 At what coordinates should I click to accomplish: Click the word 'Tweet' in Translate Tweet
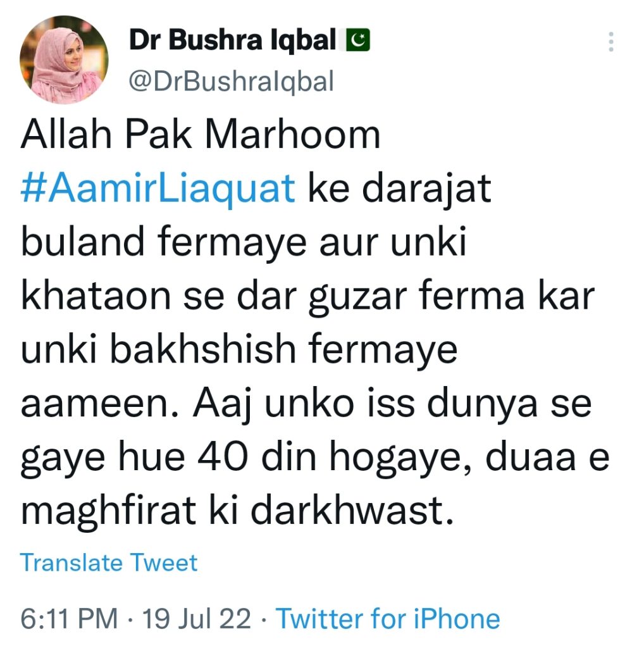(164, 563)
